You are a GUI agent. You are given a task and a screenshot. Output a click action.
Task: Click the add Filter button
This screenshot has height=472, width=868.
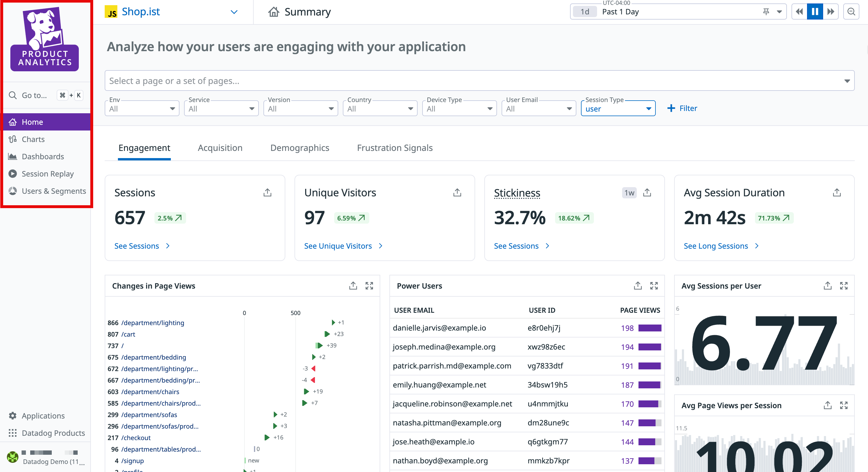point(682,108)
